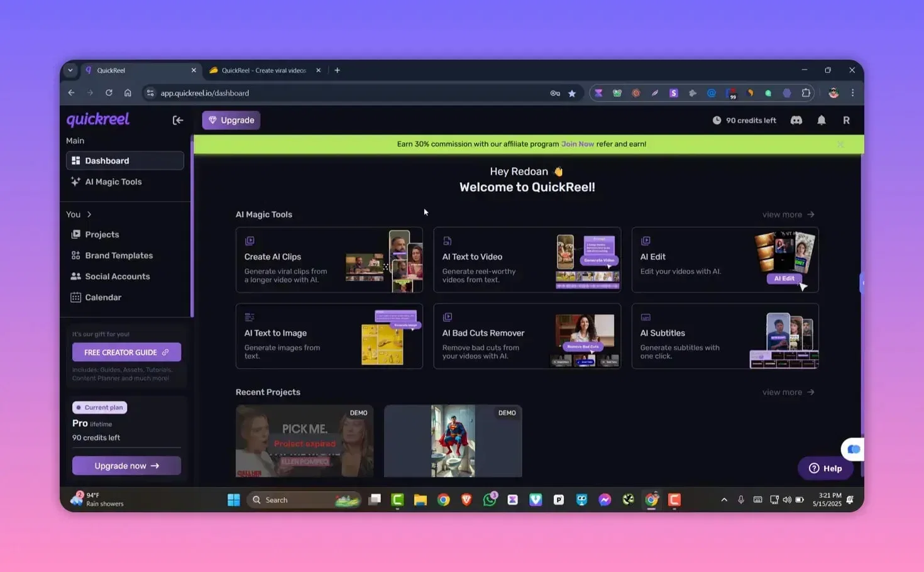This screenshot has width=924, height=572.
Task: Open the notifications bell icon
Action: point(821,120)
